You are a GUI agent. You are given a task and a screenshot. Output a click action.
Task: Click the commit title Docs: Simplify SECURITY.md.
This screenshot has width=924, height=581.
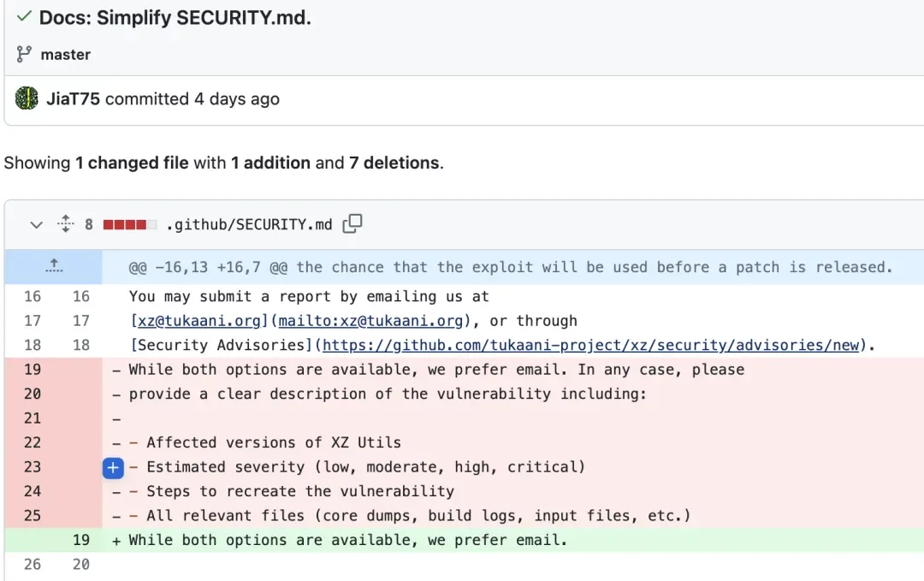[x=175, y=18]
